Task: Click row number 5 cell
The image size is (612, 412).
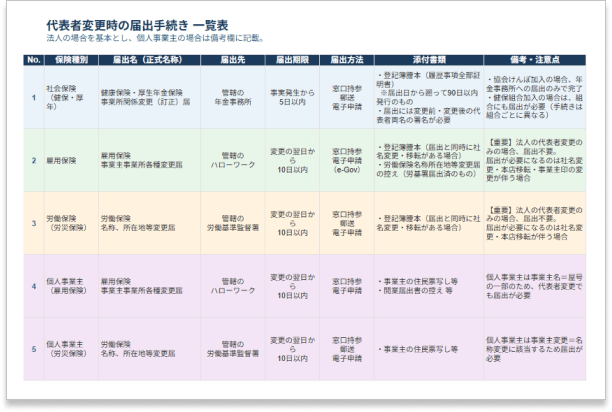Action: tap(34, 349)
